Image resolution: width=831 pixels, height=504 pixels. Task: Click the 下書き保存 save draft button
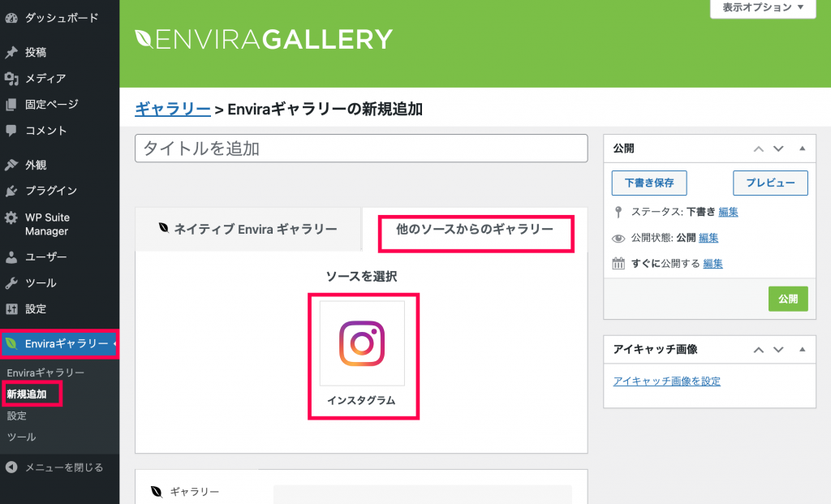pos(649,183)
